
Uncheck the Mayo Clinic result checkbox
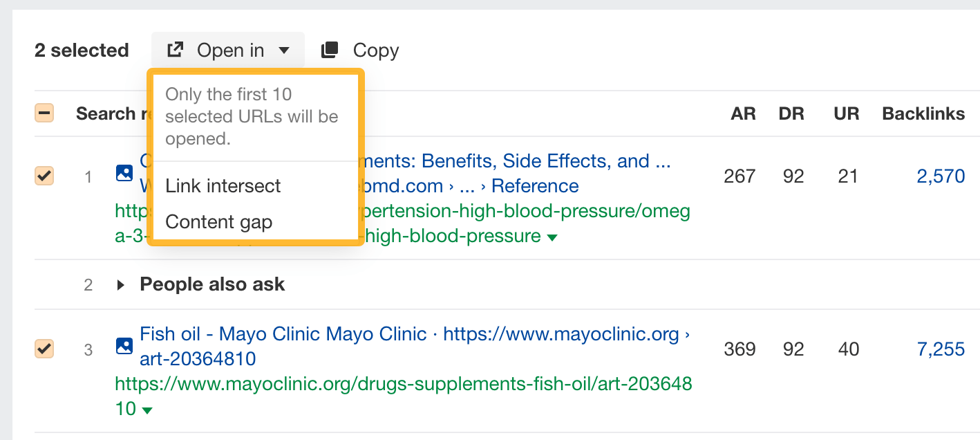coord(44,349)
